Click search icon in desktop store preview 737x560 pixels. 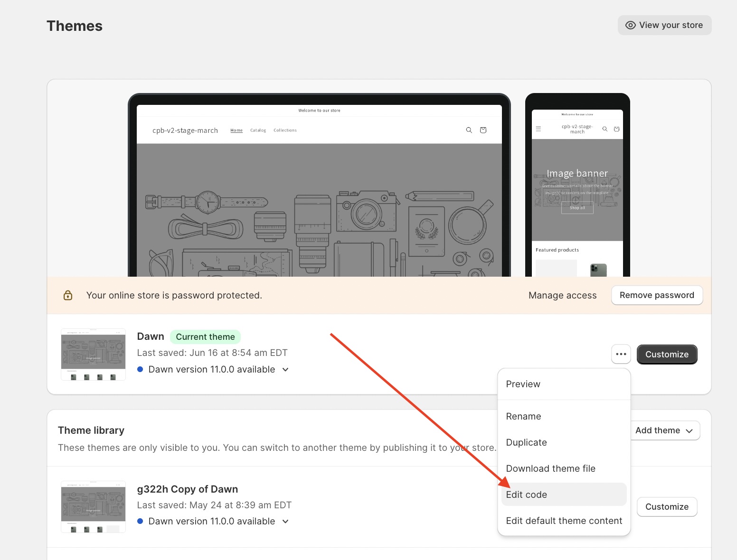pos(469,130)
